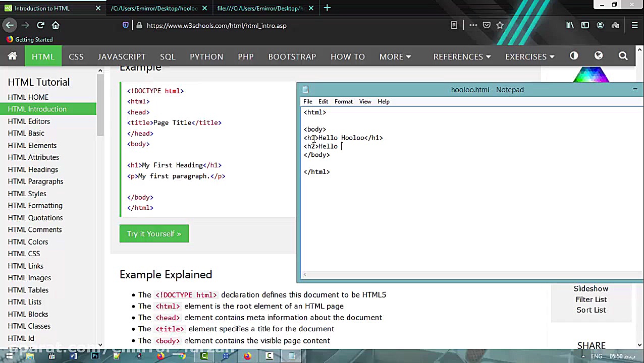This screenshot has height=363, width=644.
Task: Go to Firefox home page
Action: pyautogui.click(x=56, y=25)
